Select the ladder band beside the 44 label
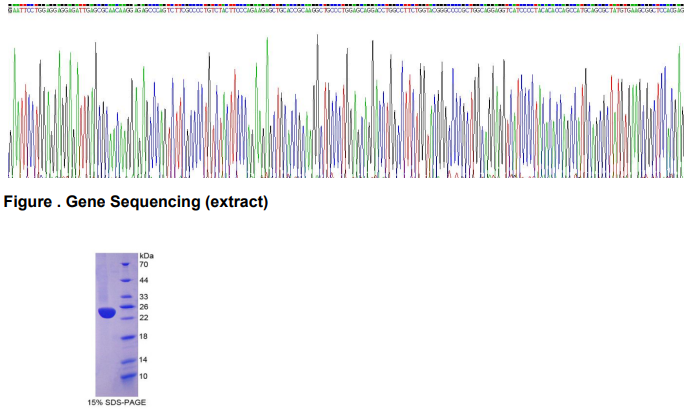The image size is (690, 411). click(126, 282)
